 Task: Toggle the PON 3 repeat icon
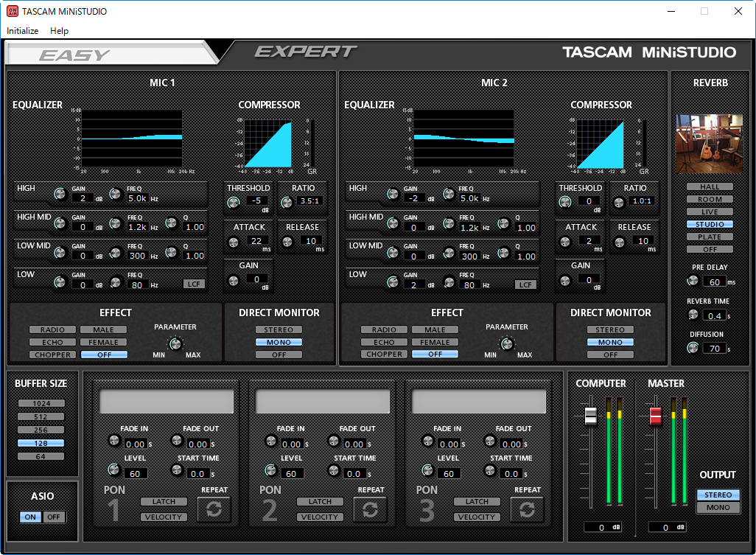tap(527, 509)
